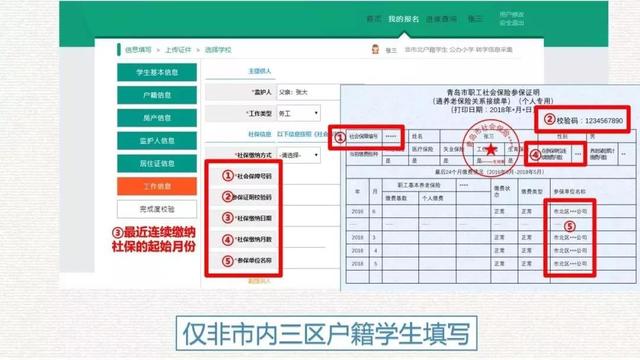Click circled number ⑤ 参保单位名称 marker

[228, 260]
